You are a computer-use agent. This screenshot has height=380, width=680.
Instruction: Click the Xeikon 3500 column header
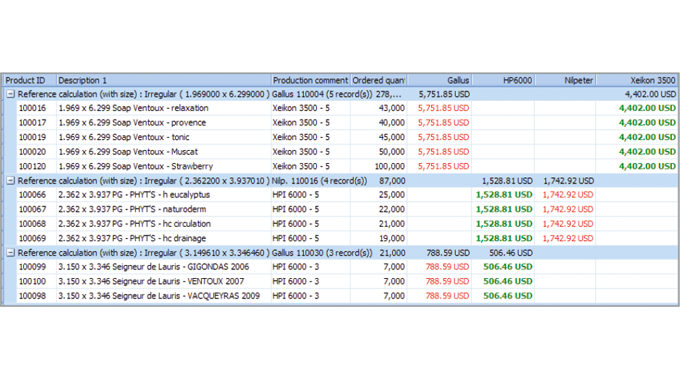[x=637, y=80]
